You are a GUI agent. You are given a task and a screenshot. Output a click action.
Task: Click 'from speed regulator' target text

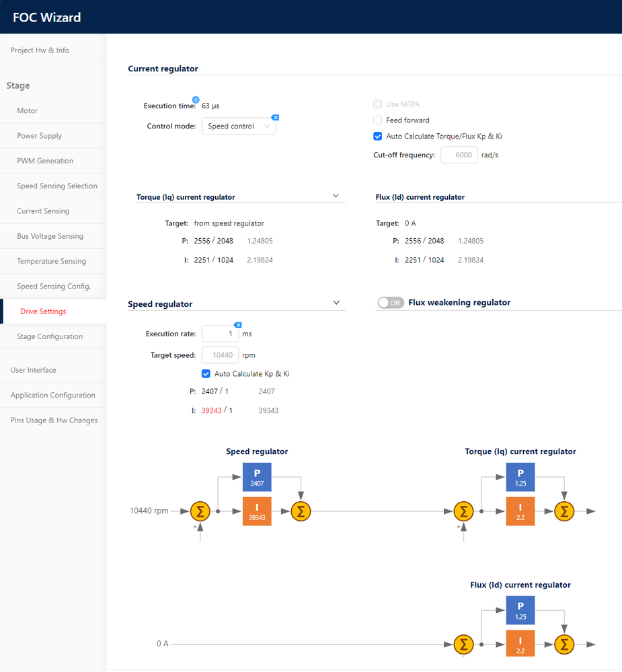(x=229, y=223)
